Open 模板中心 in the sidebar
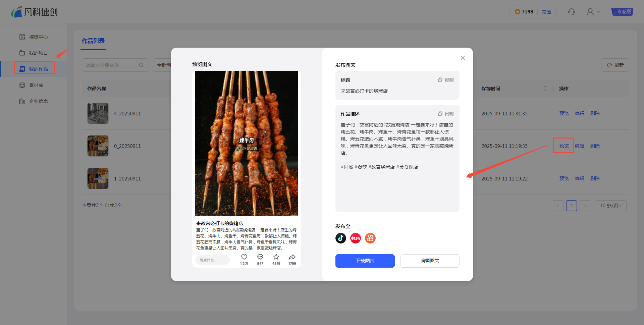Image resolution: width=644 pixels, height=325 pixels. [34, 37]
